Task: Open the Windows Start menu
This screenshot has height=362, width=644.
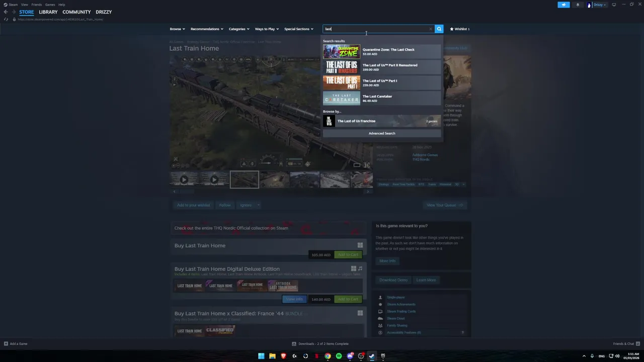Action: click(x=261, y=356)
